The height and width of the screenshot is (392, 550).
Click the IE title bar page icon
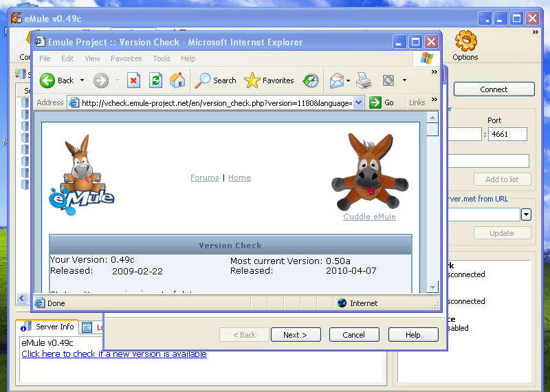tap(40, 42)
